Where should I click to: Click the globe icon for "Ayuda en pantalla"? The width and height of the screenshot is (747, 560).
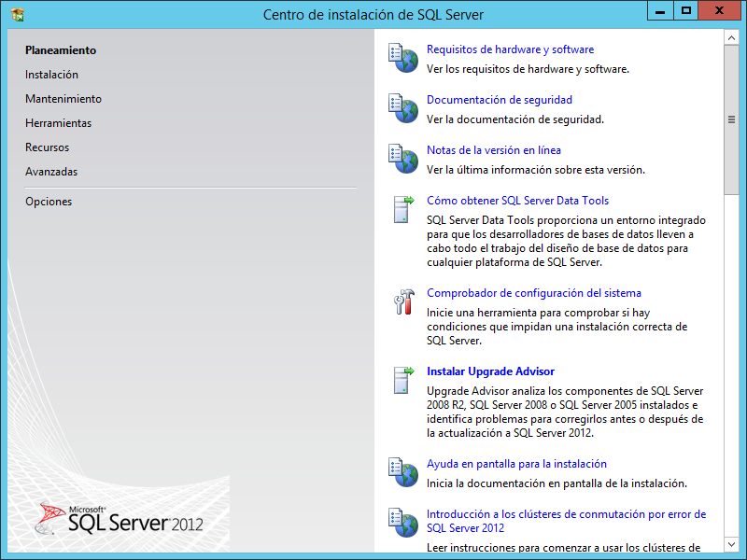[x=402, y=472]
